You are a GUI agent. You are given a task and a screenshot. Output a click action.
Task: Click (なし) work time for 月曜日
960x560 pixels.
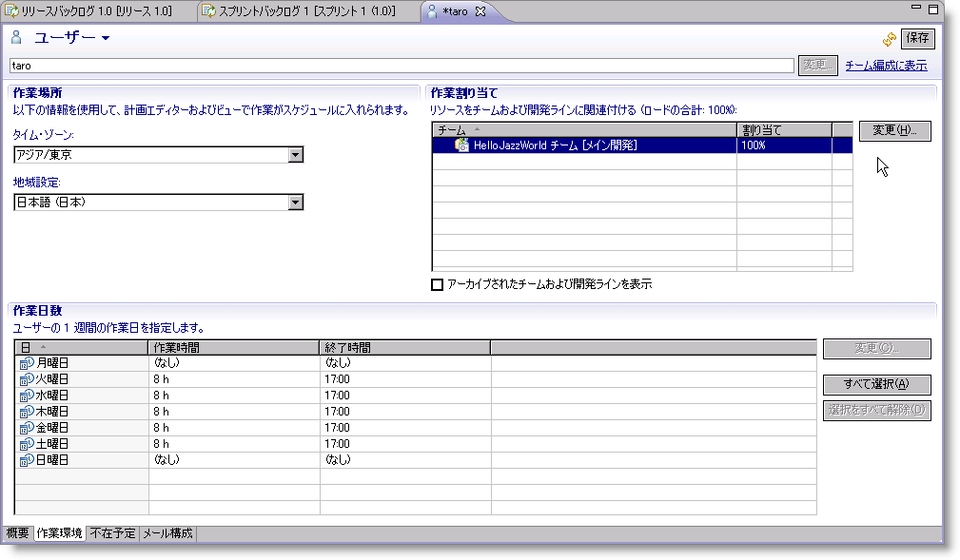click(234, 363)
